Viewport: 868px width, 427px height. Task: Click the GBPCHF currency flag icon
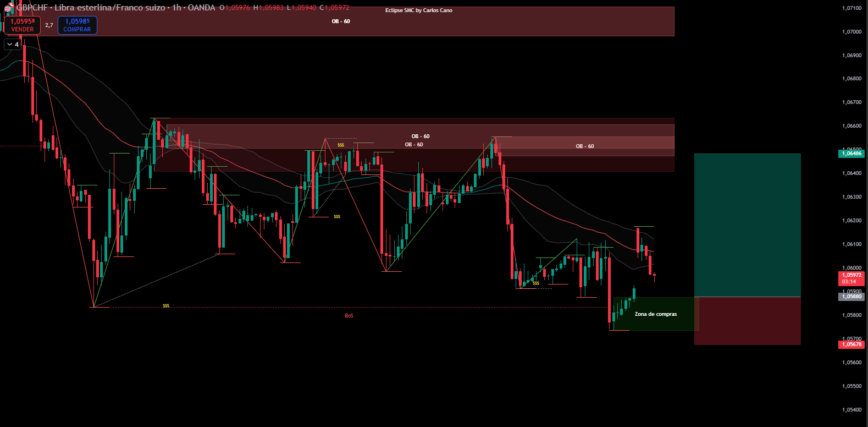8,7
